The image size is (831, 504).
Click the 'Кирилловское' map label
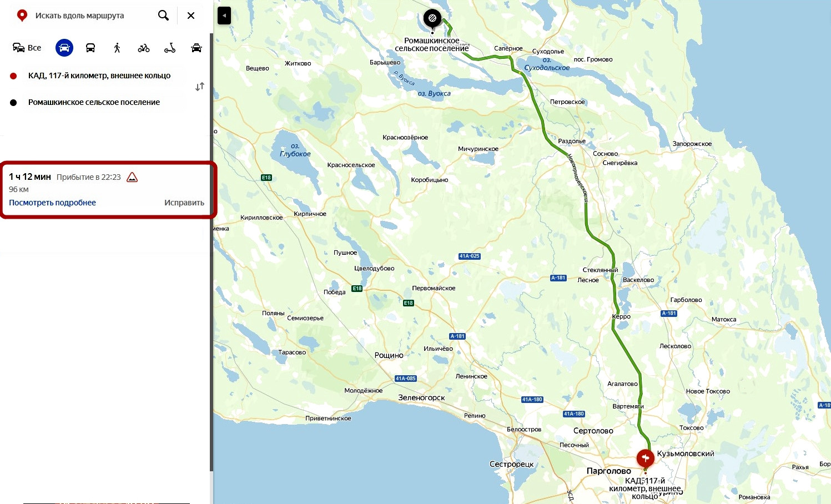point(261,218)
